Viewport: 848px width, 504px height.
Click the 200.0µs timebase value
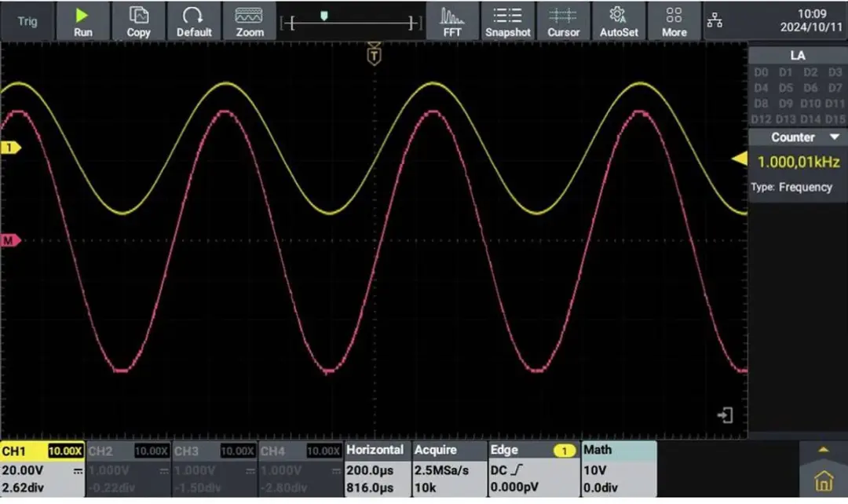pos(370,470)
